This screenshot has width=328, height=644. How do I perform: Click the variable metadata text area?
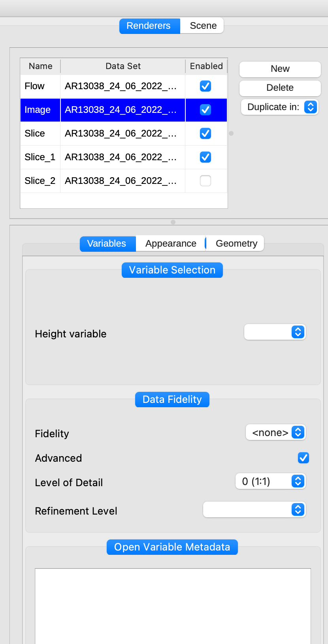tap(172, 604)
